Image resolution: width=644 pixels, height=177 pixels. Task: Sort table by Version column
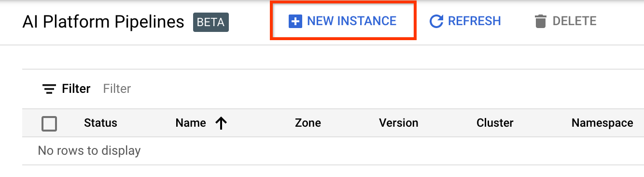click(399, 123)
